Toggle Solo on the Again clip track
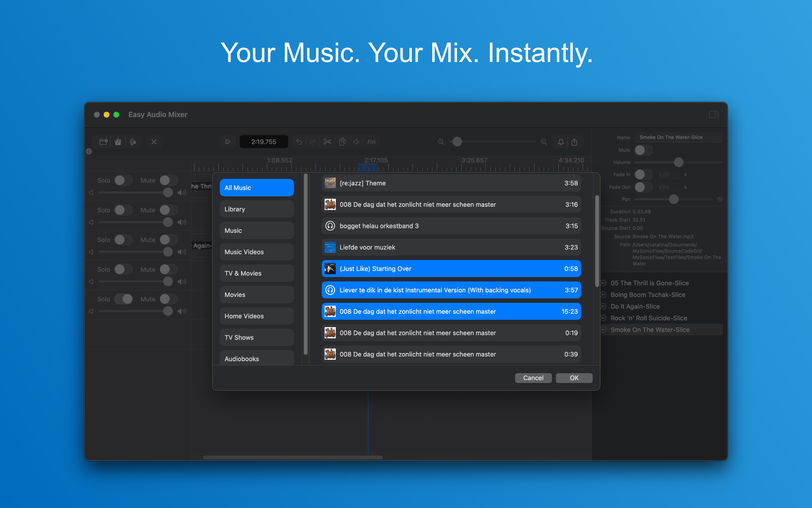 click(x=123, y=240)
